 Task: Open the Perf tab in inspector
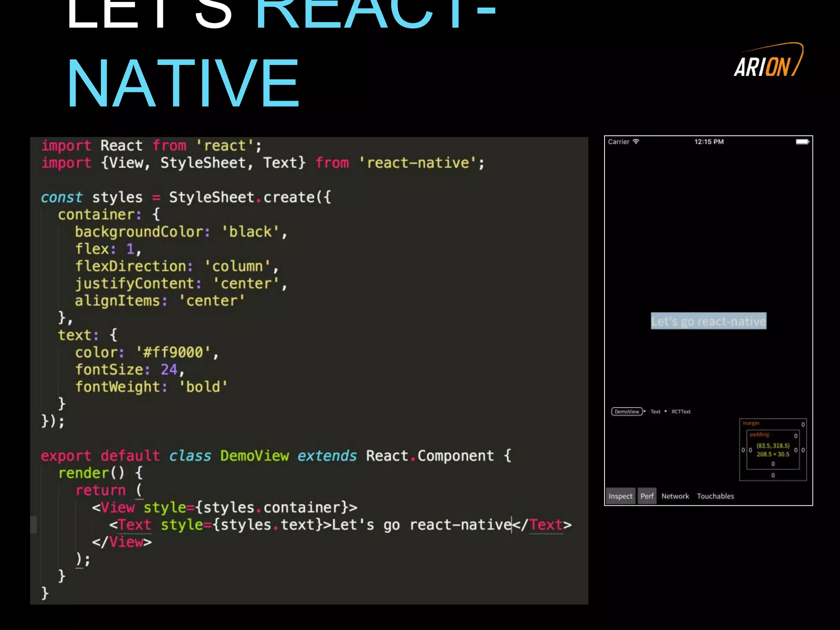[647, 496]
